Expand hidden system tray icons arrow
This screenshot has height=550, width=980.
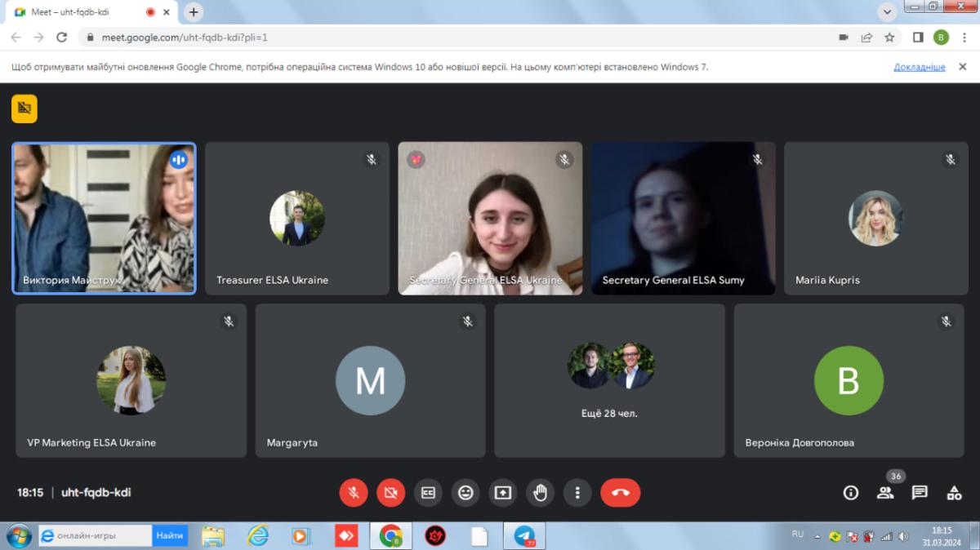[817, 536]
